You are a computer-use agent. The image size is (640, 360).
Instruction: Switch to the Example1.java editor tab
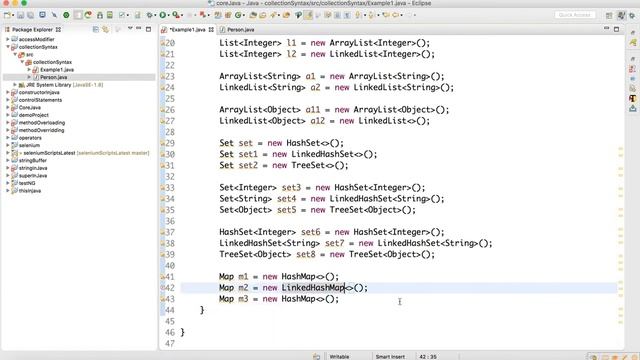pos(187,30)
